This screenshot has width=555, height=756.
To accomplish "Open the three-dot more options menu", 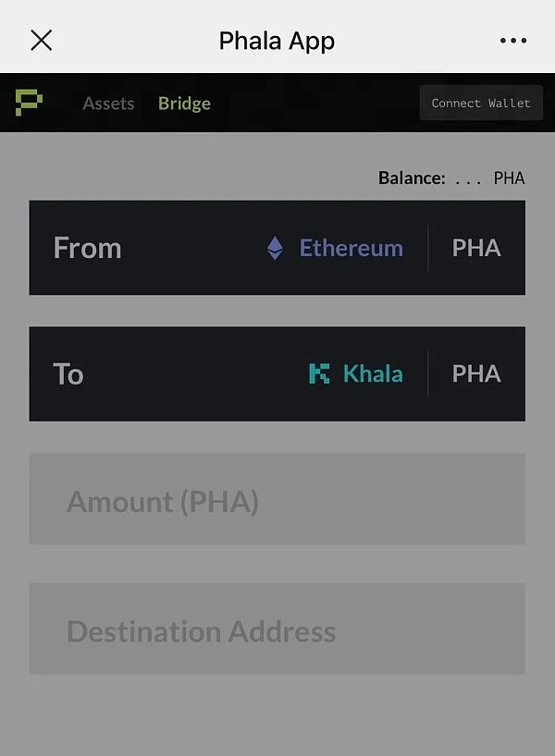I will click(513, 41).
